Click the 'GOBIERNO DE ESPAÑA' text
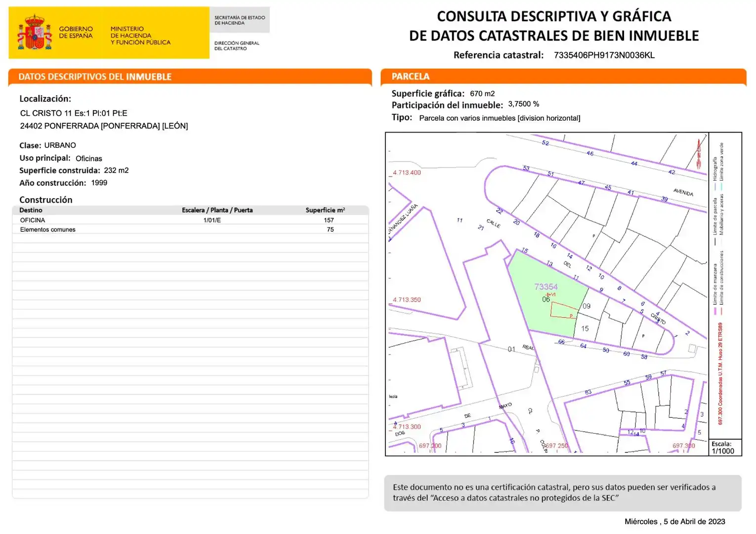 [x=76, y=32]
